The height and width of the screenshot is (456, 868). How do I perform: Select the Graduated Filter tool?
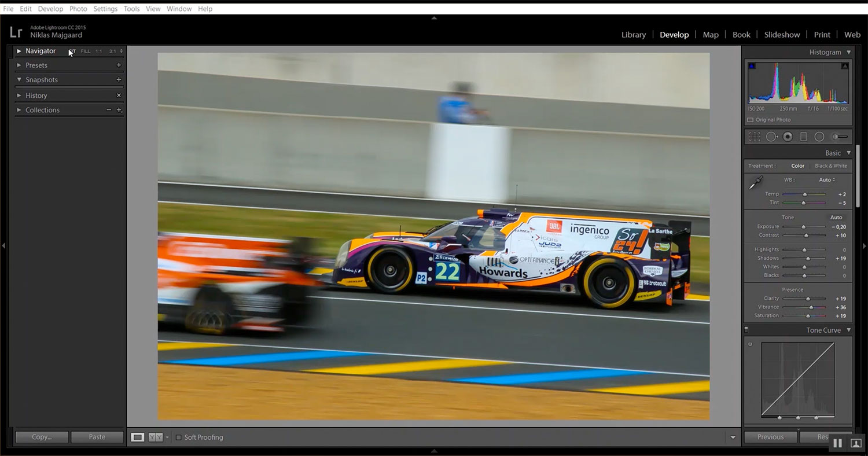(x=803, y=137)
